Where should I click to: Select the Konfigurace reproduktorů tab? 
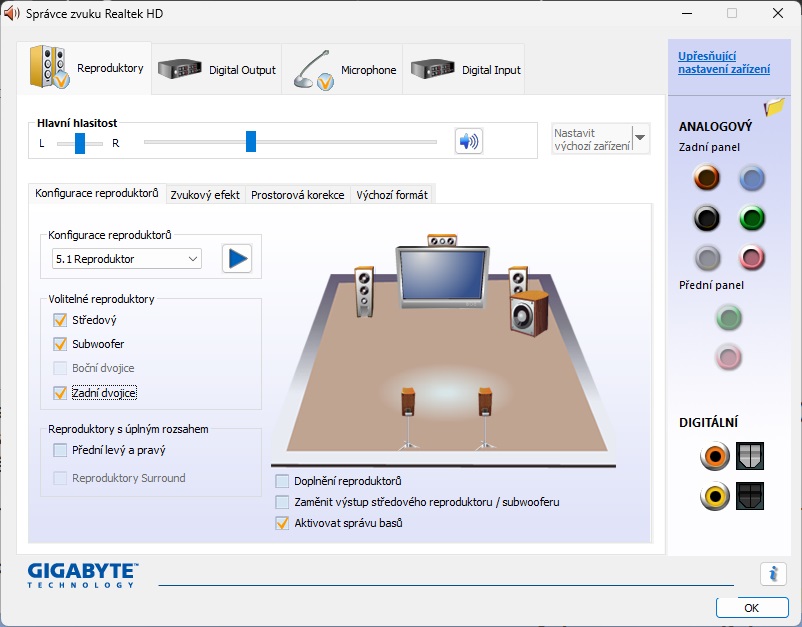(97, 193)
